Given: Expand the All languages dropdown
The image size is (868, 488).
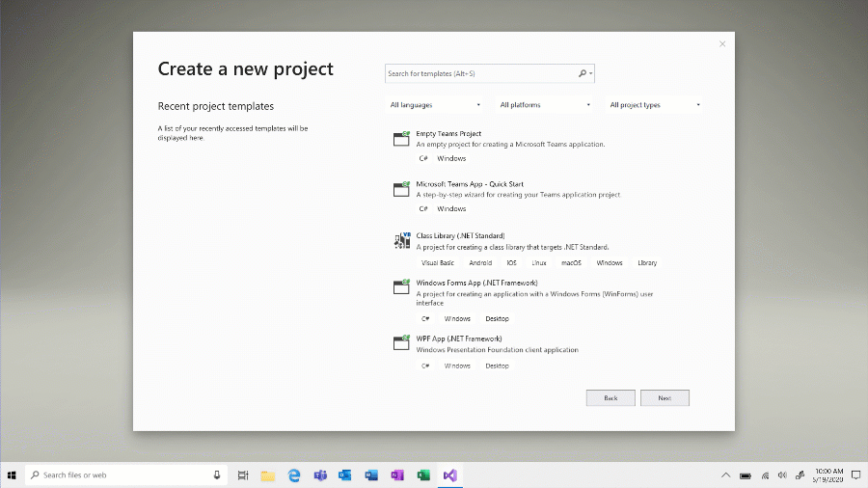Looking at the screenshot, I should tap(435, 105).
